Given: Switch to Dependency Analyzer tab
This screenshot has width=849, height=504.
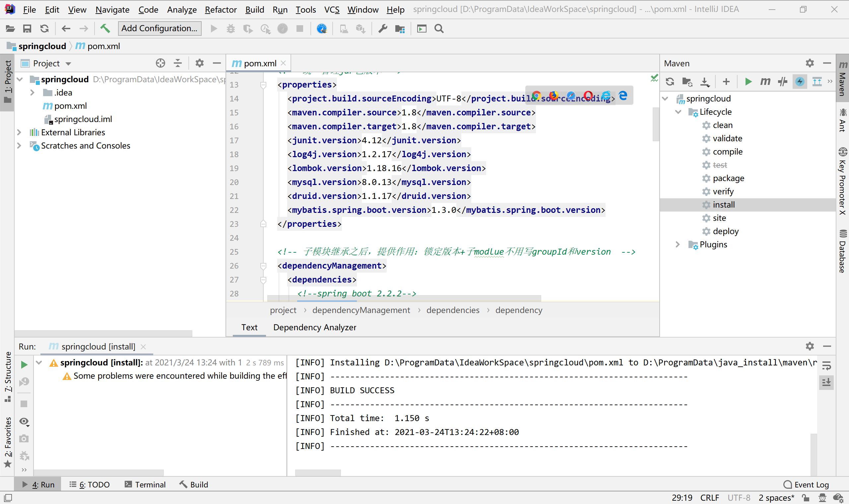Looking at the screenshot, I should [x=314, y=327].
